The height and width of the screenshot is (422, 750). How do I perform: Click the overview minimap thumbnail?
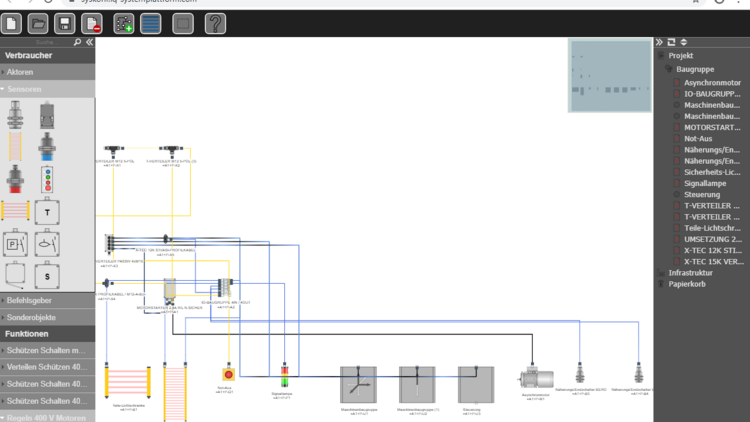click(609, 69)
